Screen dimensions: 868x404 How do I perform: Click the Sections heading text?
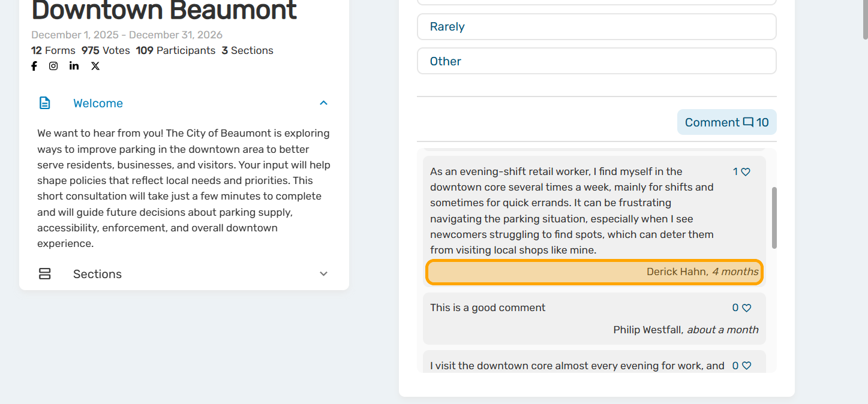[97, 274]
